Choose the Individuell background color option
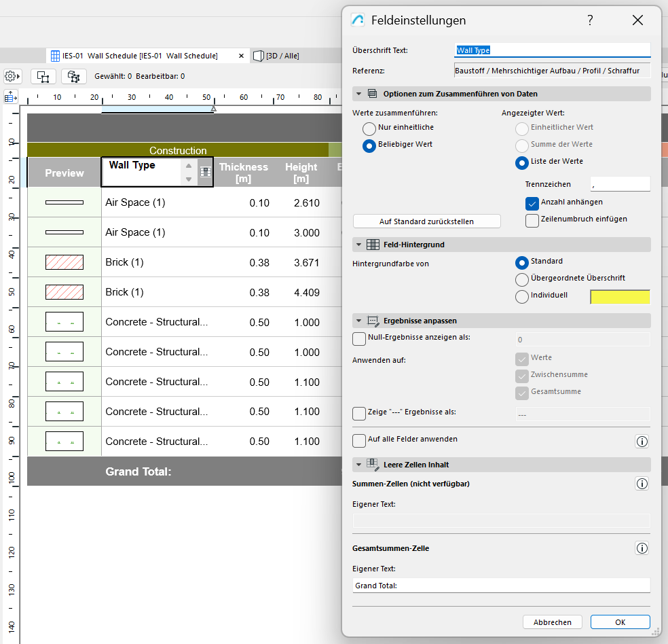 click(x=521, y=297)
